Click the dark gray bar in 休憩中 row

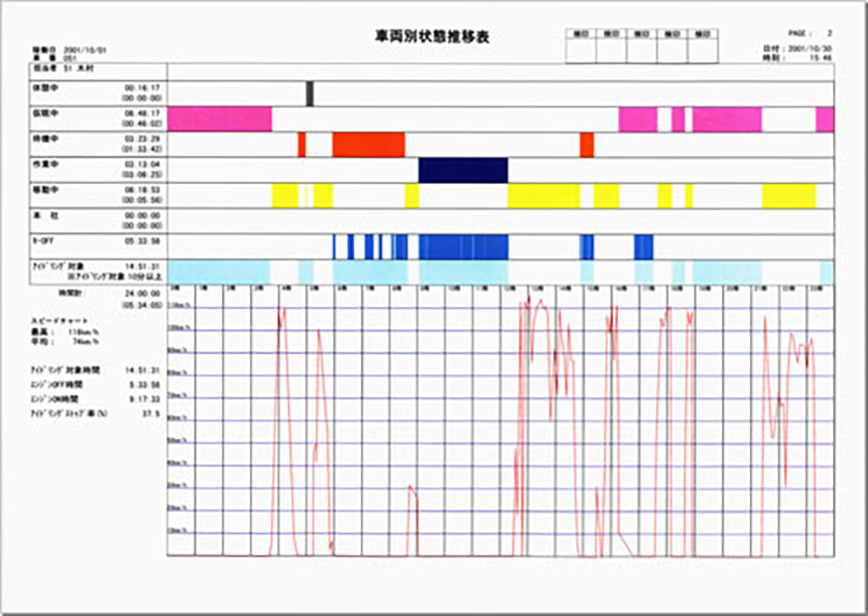tap(310, 94)
